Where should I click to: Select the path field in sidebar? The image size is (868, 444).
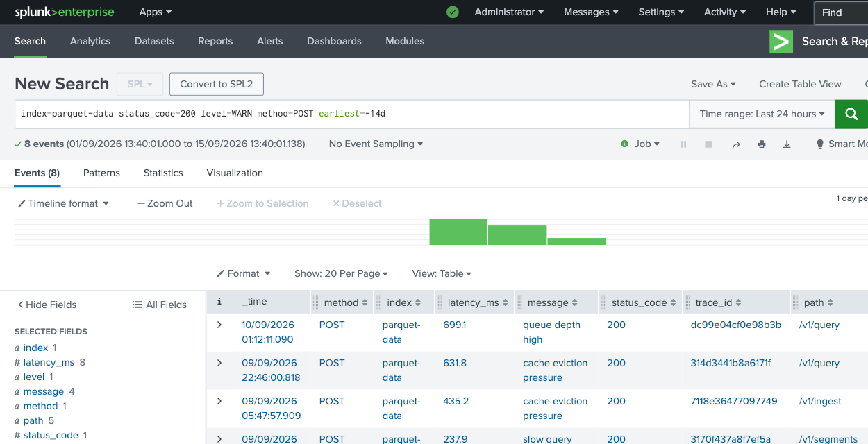(x=33, y=420)
